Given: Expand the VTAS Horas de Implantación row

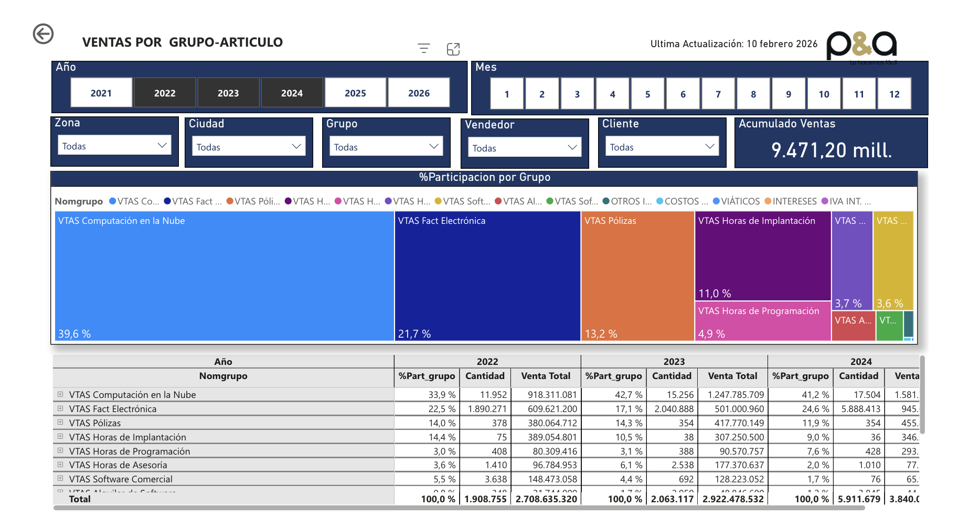Looking at the screenshot, I should click(60, 437).
